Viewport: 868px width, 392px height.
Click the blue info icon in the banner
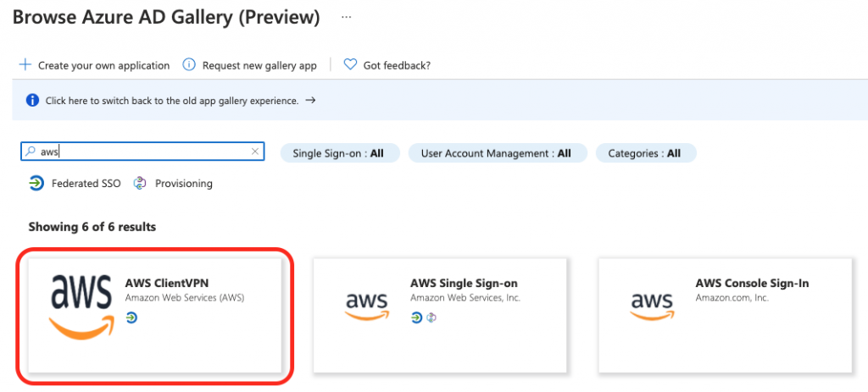tap(33, 101)
